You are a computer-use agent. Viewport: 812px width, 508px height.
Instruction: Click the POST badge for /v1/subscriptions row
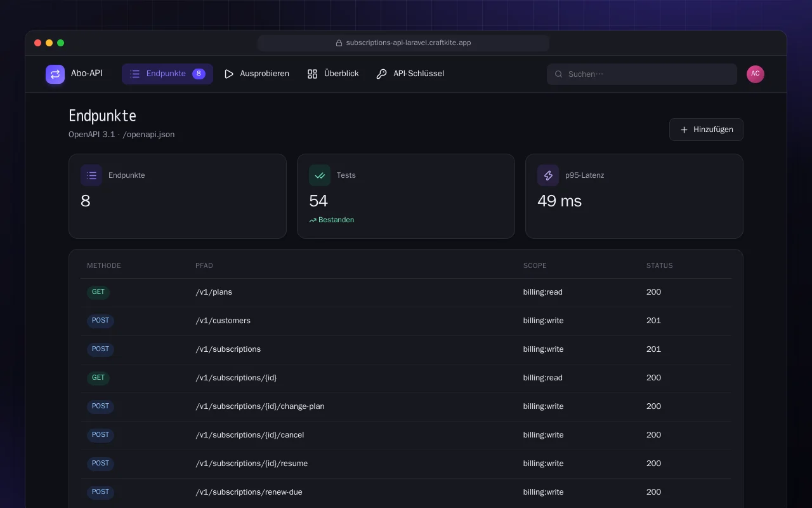click(100, 349)
